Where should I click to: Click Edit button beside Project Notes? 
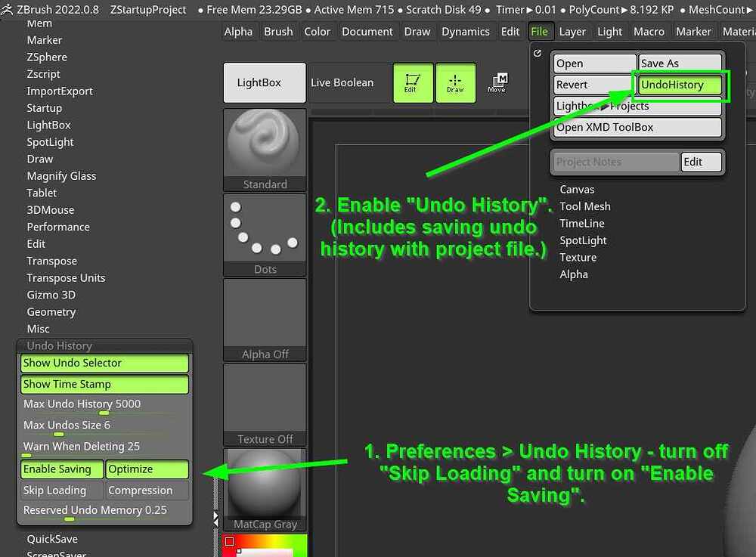pyautogui.click(x=702, y=162)
